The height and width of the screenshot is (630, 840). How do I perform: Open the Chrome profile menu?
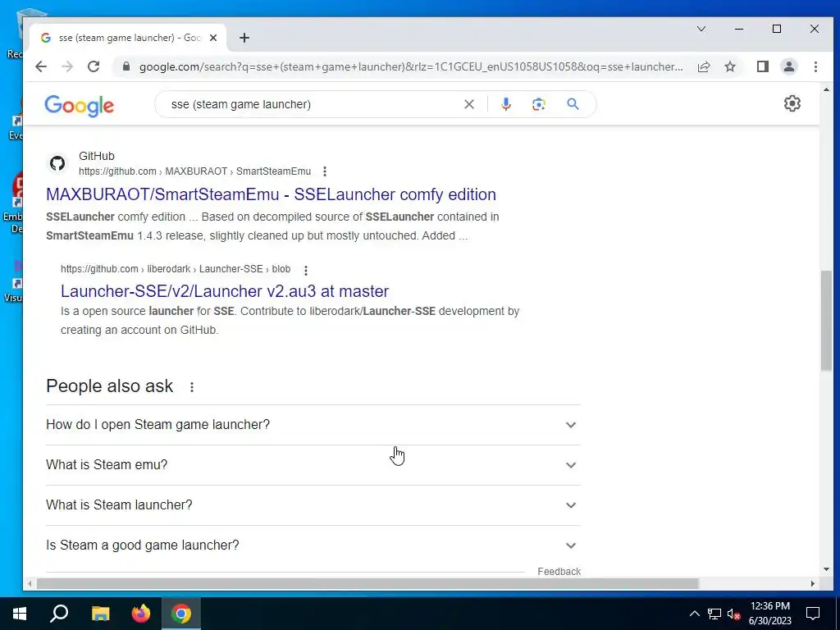coord(789,66)
